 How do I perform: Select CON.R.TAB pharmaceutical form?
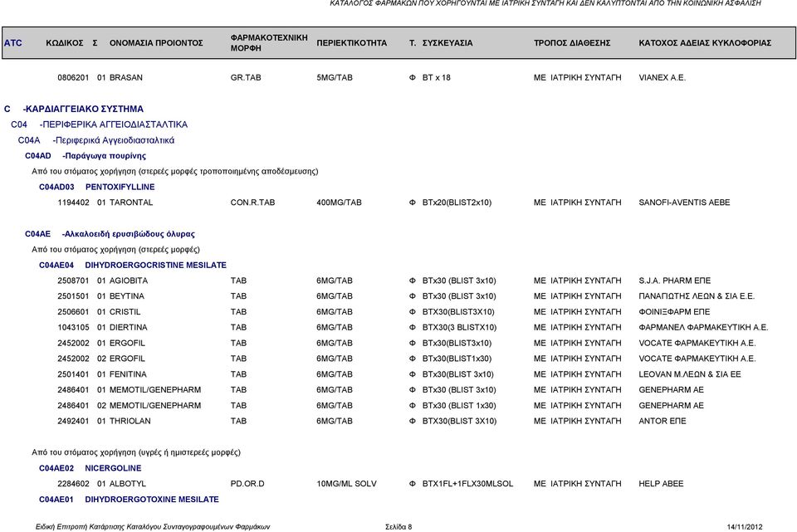[x=252, y=203]
